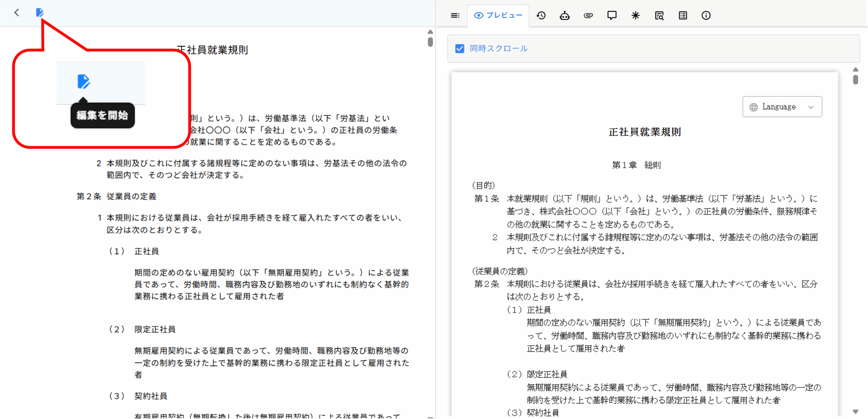This screenshot has height=419, width=868.
Task: Click the back arrow icon
Action: click(16, 13)
